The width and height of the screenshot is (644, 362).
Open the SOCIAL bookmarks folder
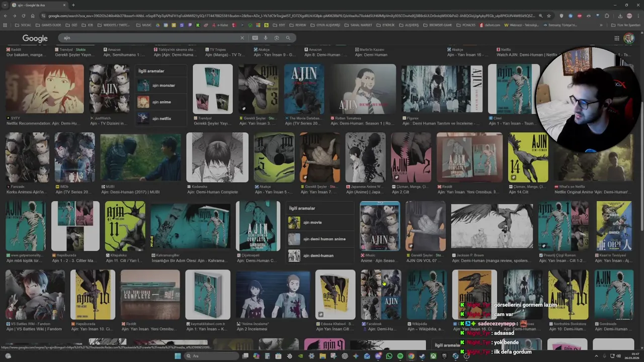tap(23, 25)
